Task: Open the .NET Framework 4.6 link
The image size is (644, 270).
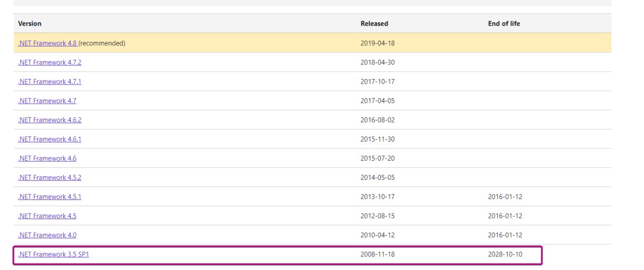Action: tap(47, 158)
